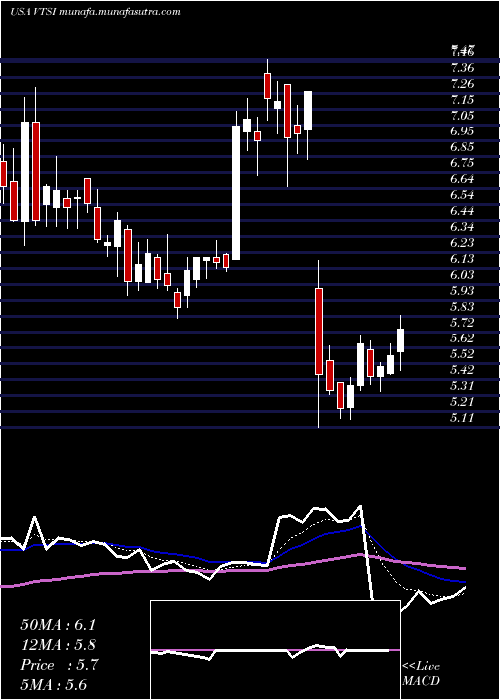Click the 7.15 price axis label
The image size is (500, 700).
pyautogui.click(x=462, y=100)
